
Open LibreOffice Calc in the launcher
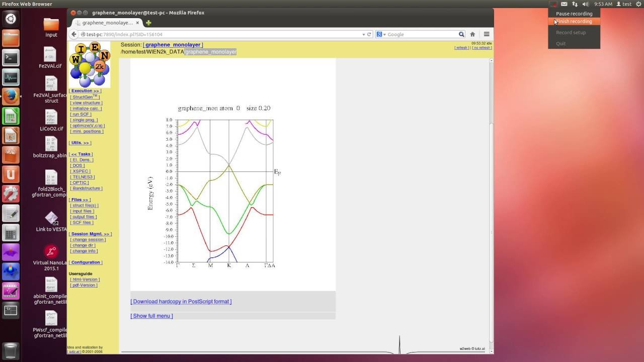(x=11, y=116)
